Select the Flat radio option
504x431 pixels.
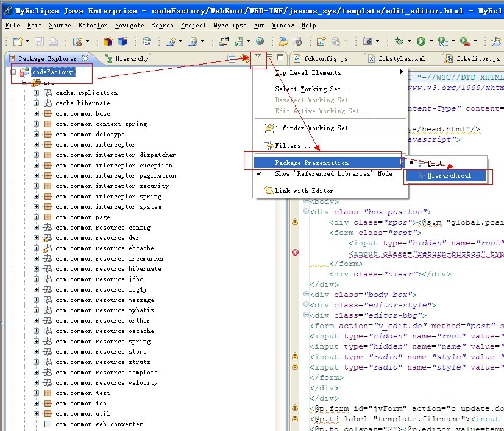pos(435,163)
